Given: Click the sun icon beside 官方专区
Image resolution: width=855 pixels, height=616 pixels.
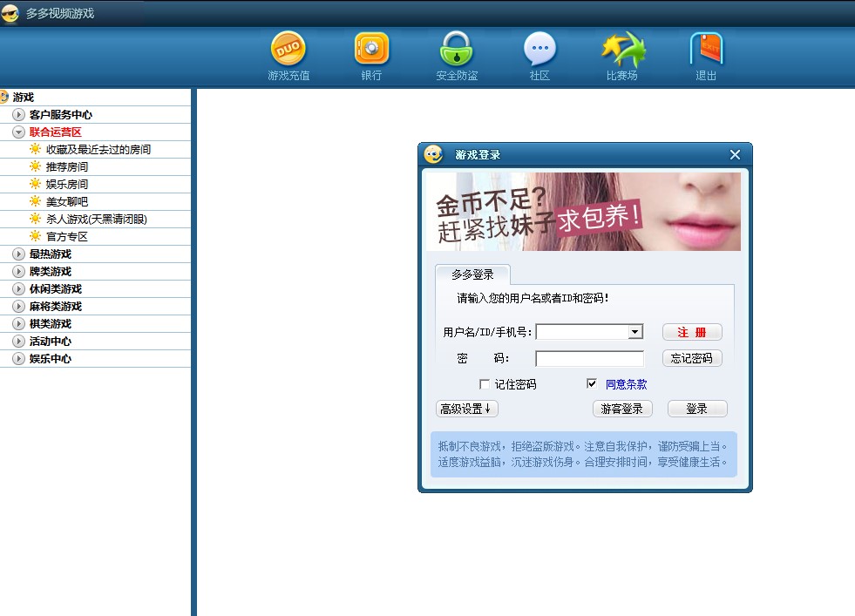Looking at the screenshot, I should tap(35, 236).
